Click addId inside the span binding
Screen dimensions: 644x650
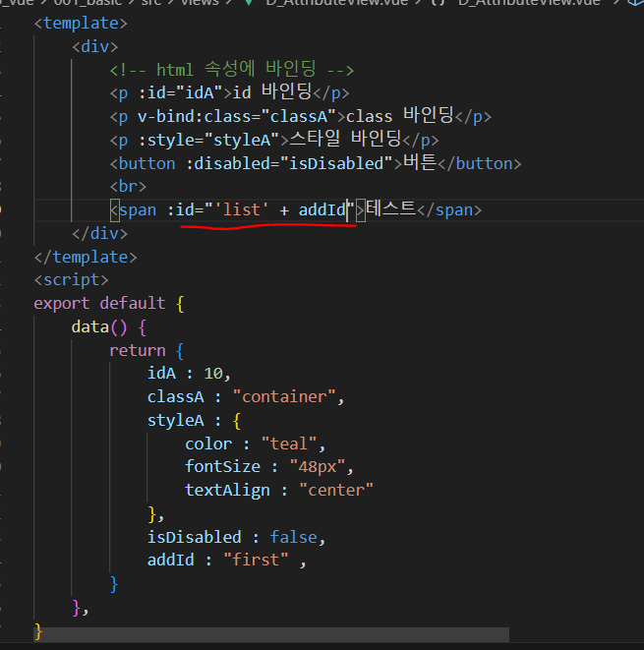click(322, 210)
